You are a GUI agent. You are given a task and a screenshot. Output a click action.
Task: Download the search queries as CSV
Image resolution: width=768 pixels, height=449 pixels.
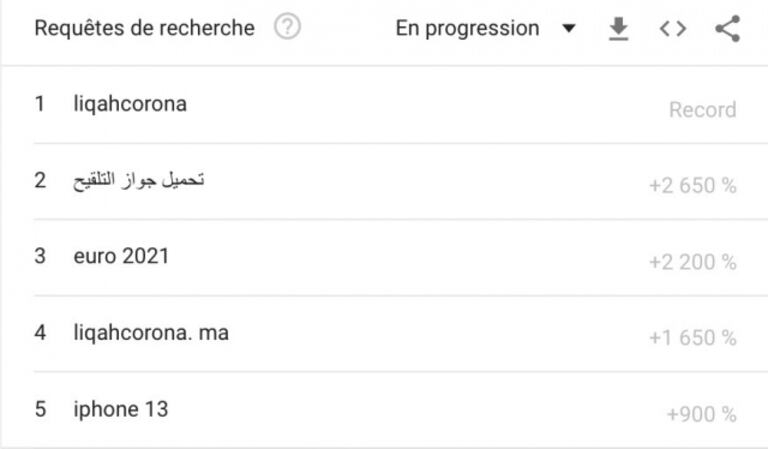(x=619, y=30)
